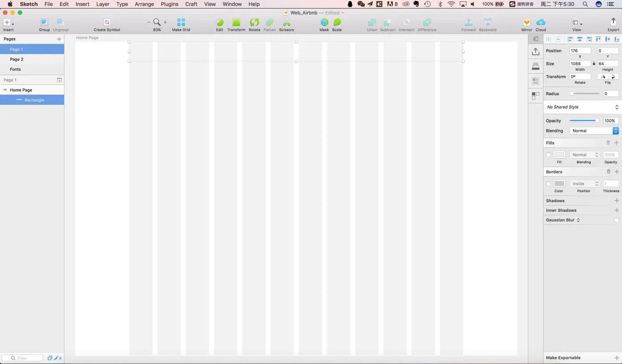This screenshot has height=364, width=622.
Task: Open the Cloud sharing icon
Action: [541, 22]
